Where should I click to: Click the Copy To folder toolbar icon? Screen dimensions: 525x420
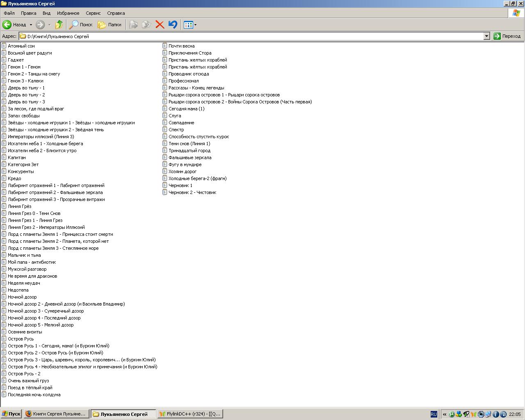pyautogui.click(x=146, y=25)
